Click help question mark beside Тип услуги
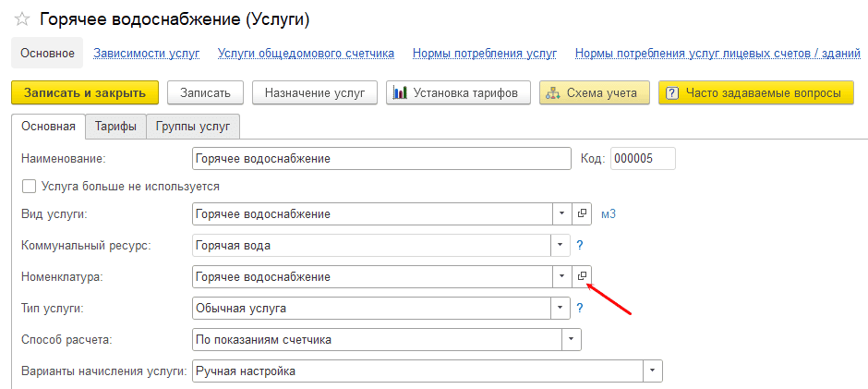 [581, 308]
